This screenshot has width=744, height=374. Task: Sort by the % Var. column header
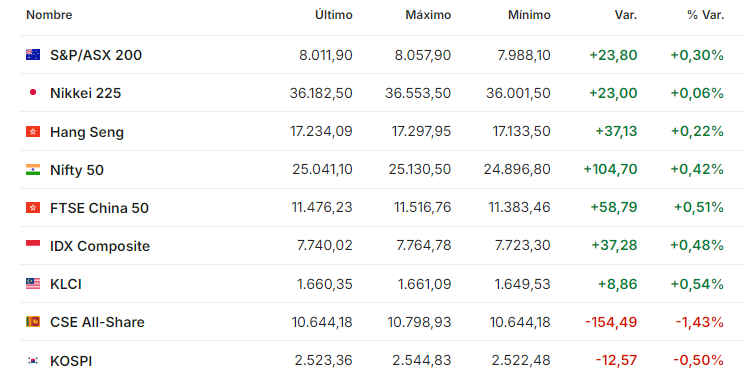pos(706,15)
